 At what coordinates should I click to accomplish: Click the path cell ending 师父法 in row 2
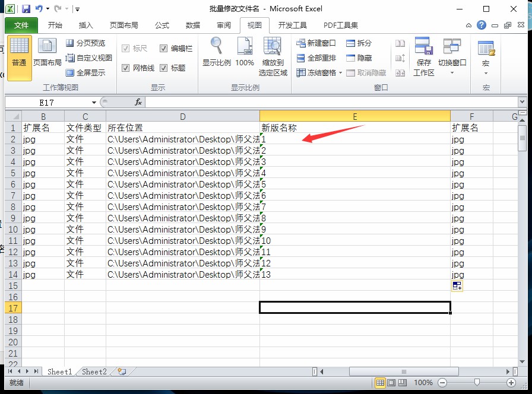pos(182,139)
